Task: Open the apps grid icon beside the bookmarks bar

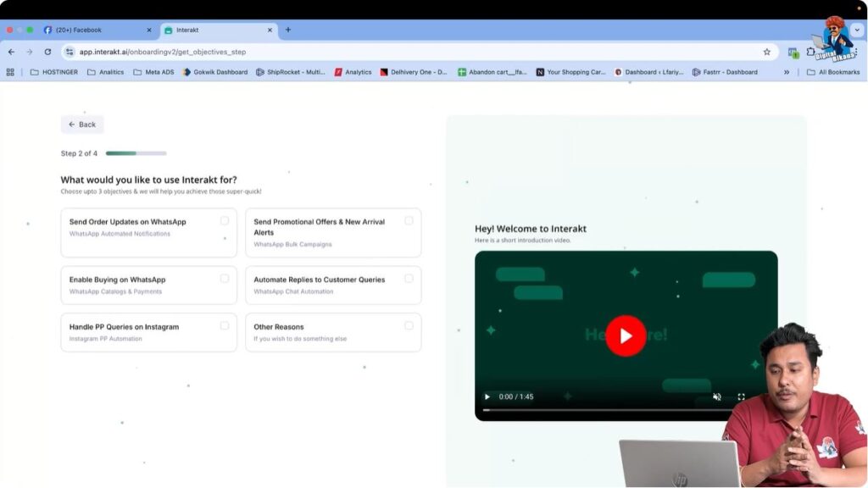Action: [x=9, y=71]
